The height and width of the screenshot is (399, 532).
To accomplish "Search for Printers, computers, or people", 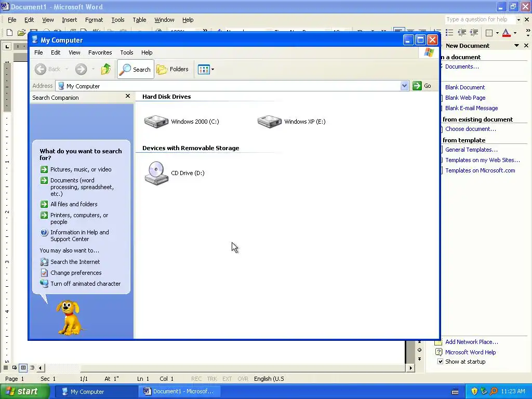I will pos(79,219).
